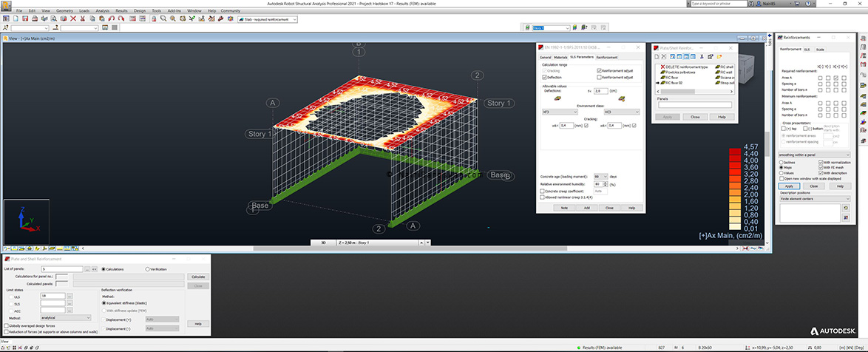Viewport: 868px width, 352px height.
Task: Open the analytical Method dropdown
Action: coord(66,318)
